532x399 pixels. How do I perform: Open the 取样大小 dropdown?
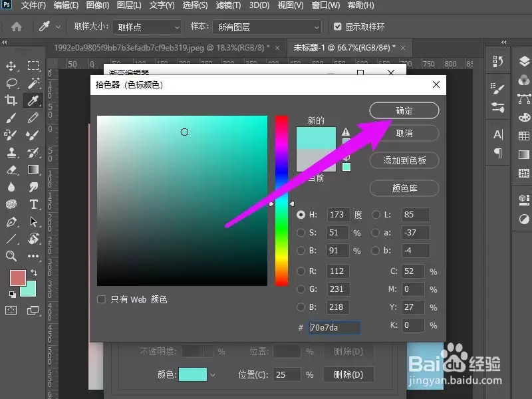coord(147,27)
